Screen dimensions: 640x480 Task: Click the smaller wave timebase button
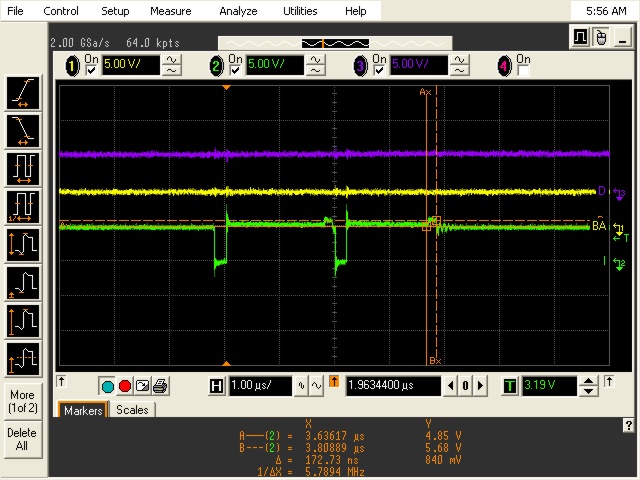(302, 386)
